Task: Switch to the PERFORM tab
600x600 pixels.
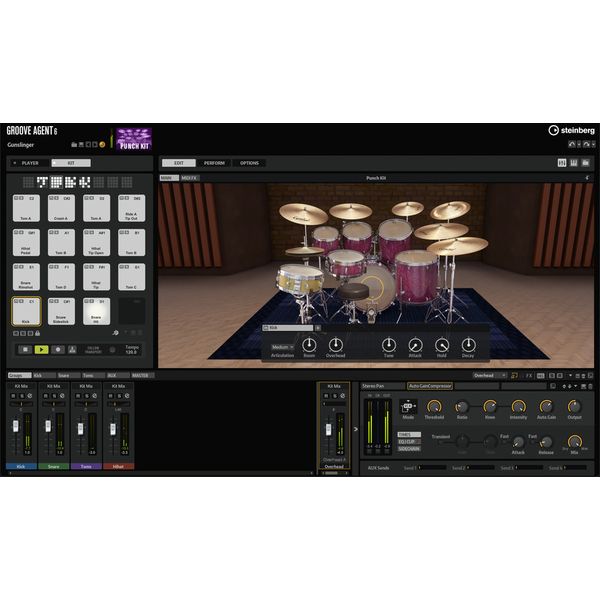Action: click(214, 163)
